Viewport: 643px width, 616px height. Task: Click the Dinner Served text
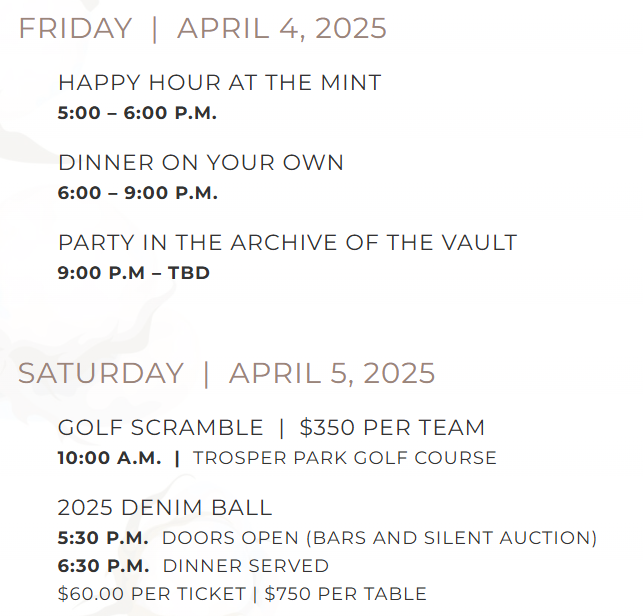point(246,566)
